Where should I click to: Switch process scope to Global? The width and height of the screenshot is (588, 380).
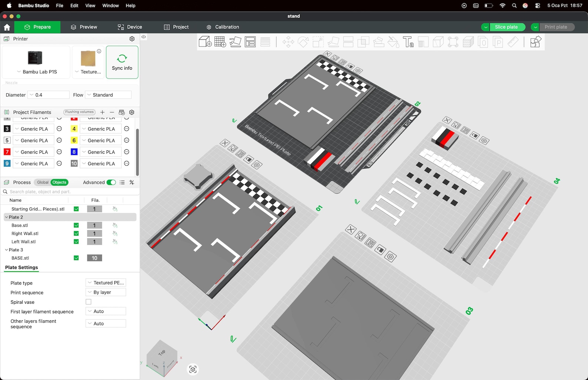pos(43,183)
